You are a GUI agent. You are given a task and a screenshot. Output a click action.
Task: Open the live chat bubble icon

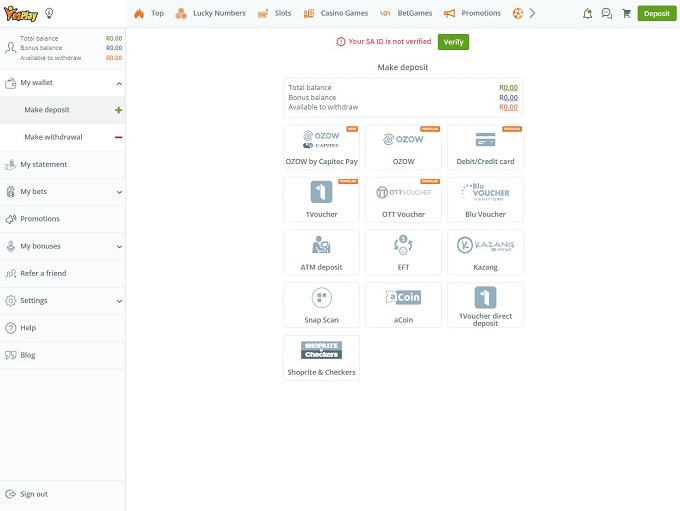coord(606,14)
